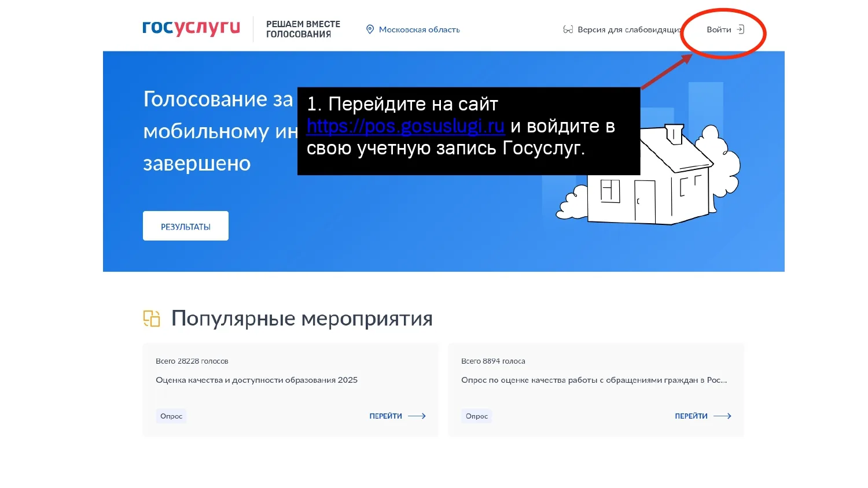Image resolution: width=868 pixels, height=488 pixels.
Task: Click the arrow icon in the education survey card
Action: 417,416
